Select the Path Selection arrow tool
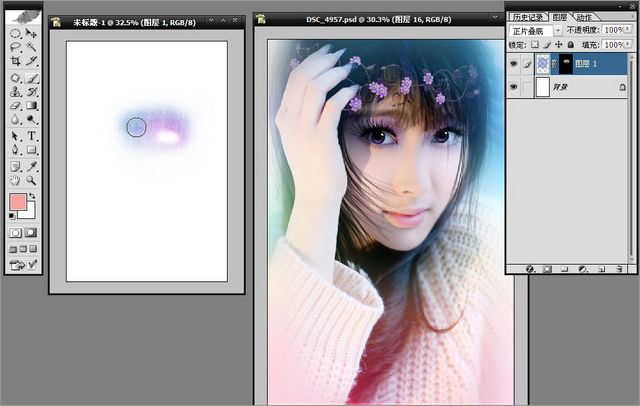Image resolution: width=640 pixels, height=406 pixels. [15, 136]
